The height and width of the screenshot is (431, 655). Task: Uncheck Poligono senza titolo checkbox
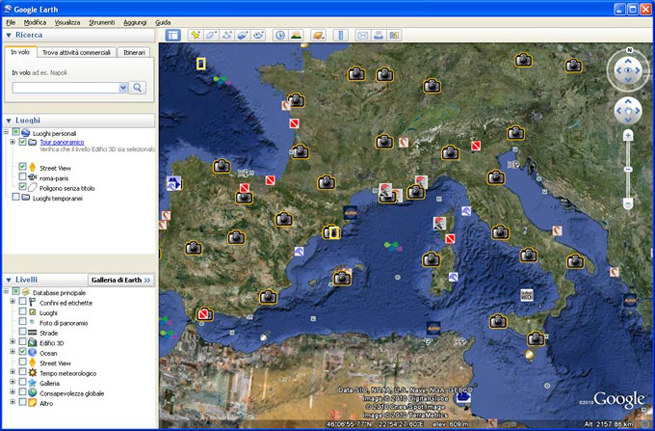(23, 187)
